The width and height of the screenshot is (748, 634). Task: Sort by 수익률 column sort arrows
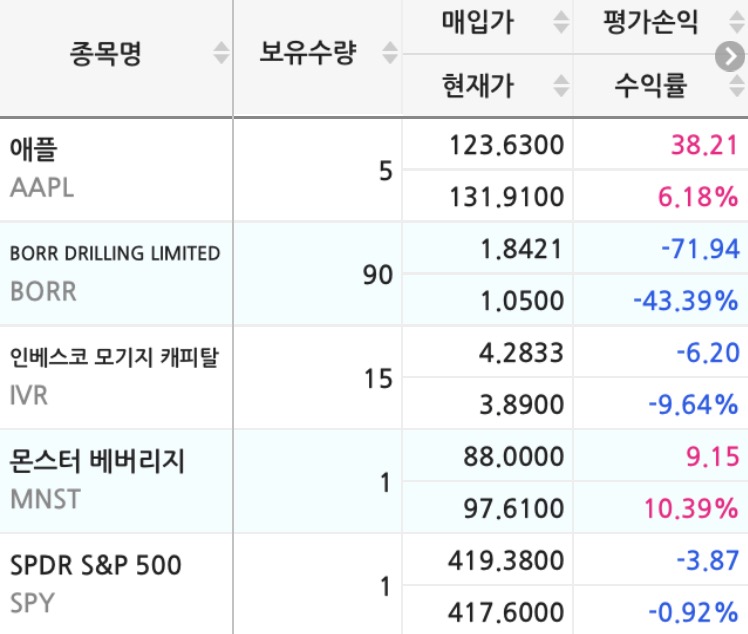(x=737, y=86)
